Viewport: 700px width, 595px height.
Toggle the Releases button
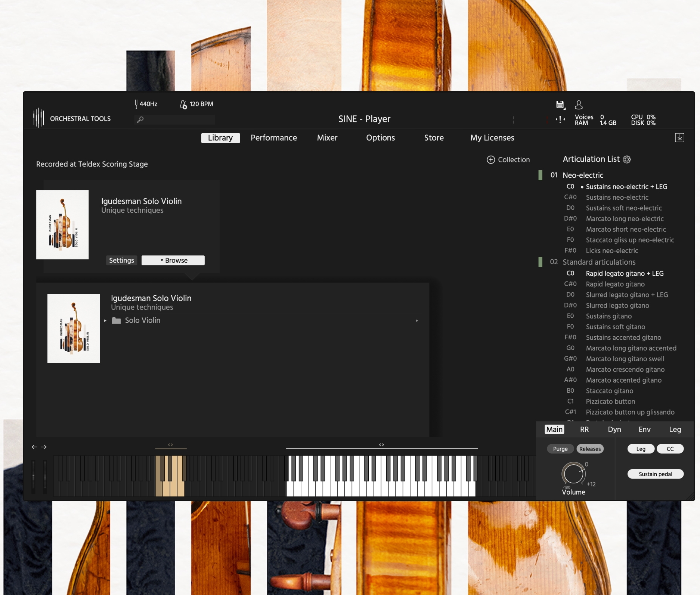[590, 449]
